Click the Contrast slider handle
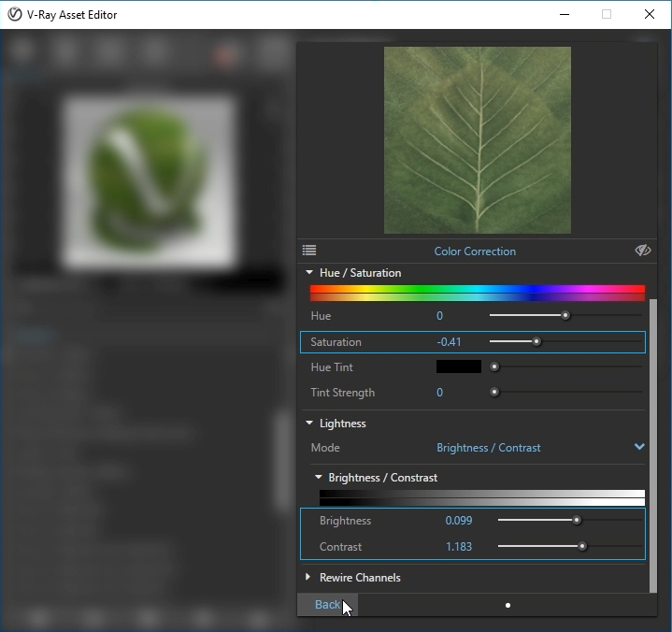 [582, 547]
